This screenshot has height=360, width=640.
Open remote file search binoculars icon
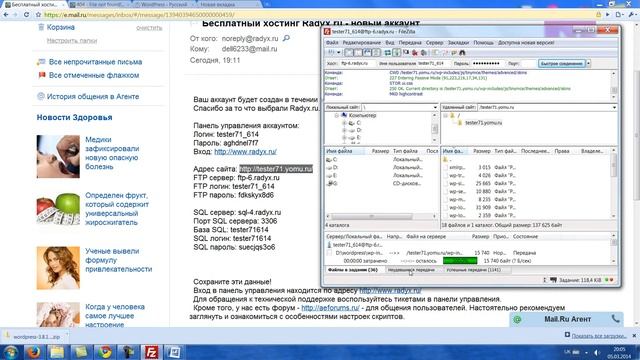click(462, 53)
